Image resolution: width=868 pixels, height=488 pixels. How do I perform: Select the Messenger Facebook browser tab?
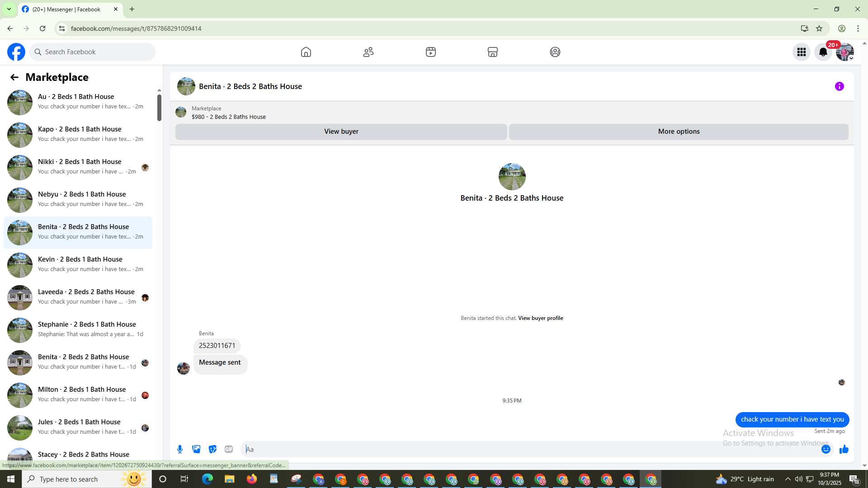click(x=70, y=9)
